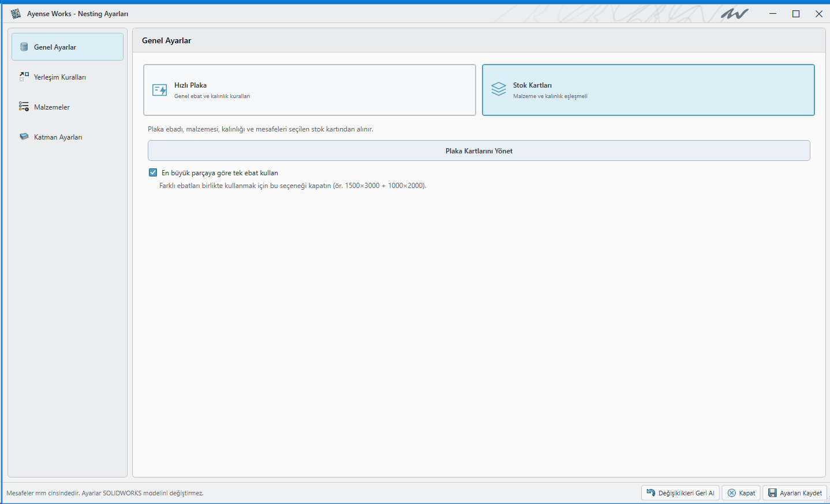This screenshot has width=830, height=504.
Task: Click the Kapat button
Action: (x=741, y=493)
